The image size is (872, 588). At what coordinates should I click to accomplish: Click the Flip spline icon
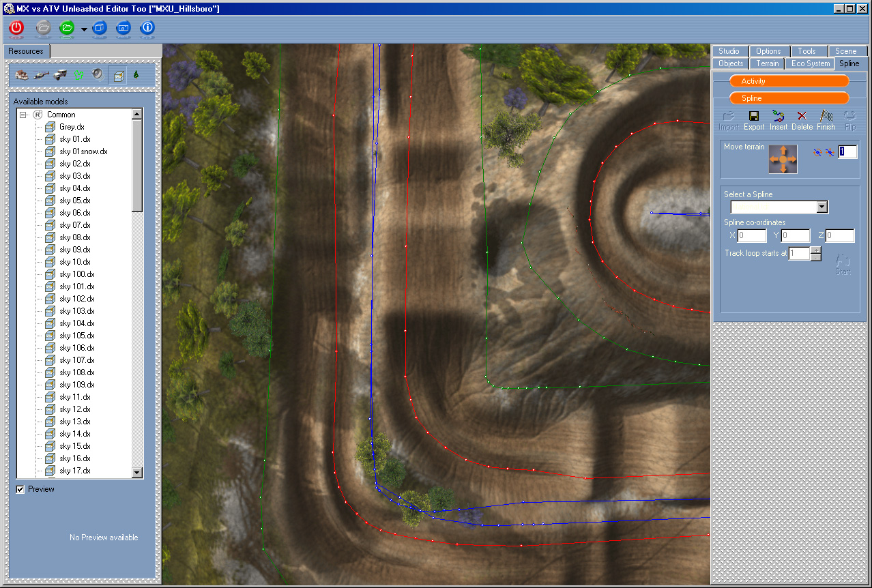tap(849, 121)
